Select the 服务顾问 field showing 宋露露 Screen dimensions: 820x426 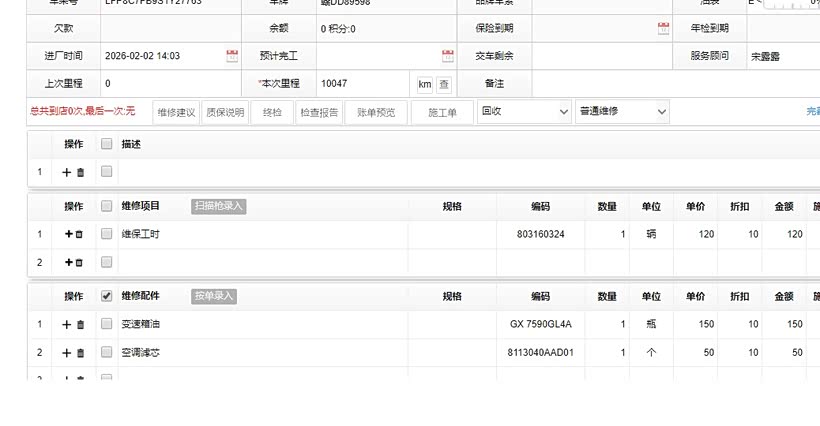tap(782, 56)
